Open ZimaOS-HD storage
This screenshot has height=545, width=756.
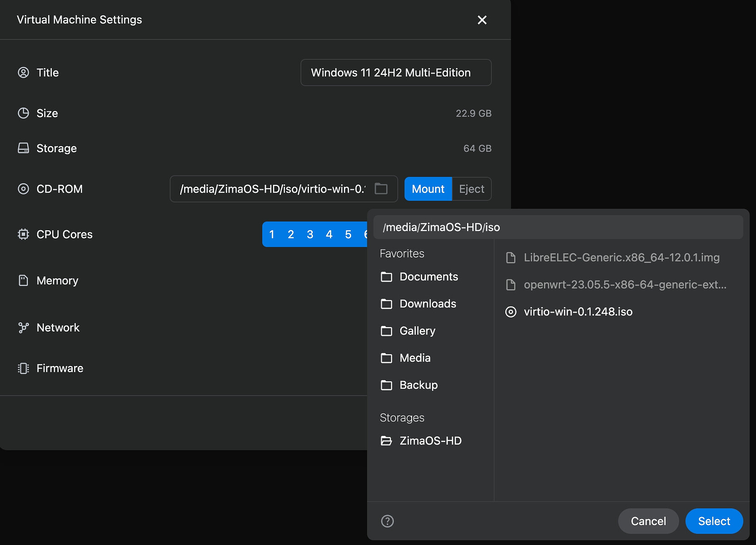[x=430, y=441]
